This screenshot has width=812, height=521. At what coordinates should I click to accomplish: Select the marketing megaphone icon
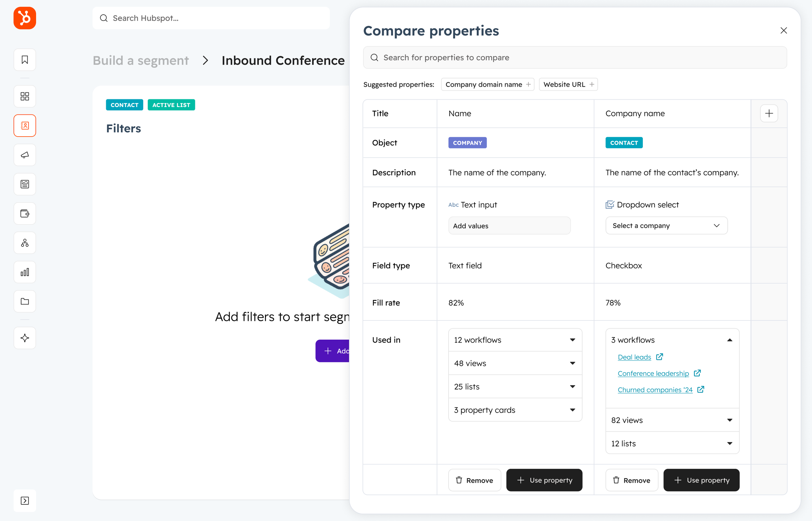[x=25, y=155]
